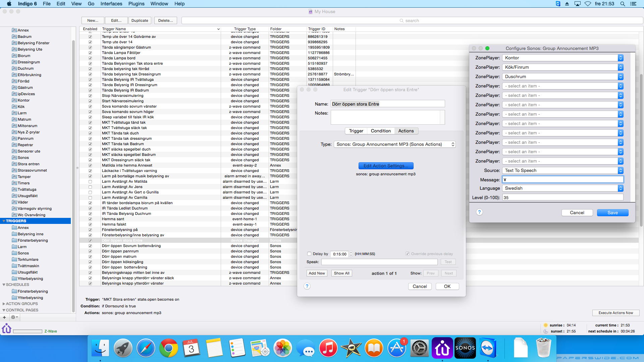This screenshot has width=644, height=362.
Task: Click Edit Action Settings button
Action: pos(386,166)
